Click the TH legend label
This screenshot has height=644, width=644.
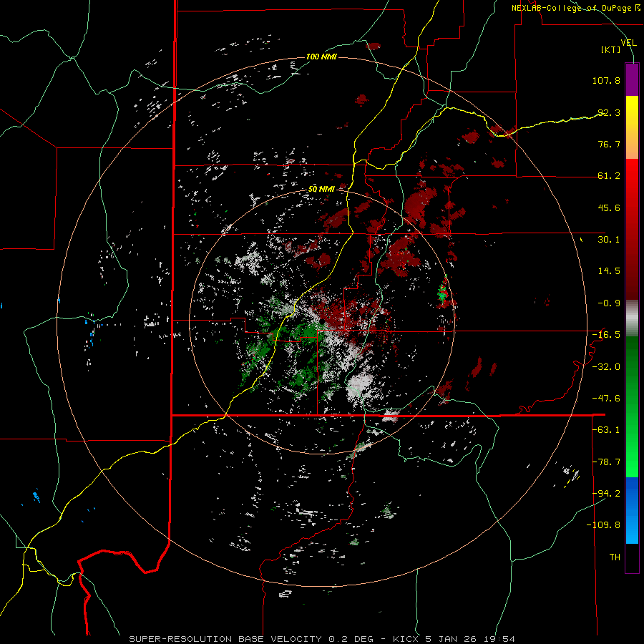tap(615, 557)
